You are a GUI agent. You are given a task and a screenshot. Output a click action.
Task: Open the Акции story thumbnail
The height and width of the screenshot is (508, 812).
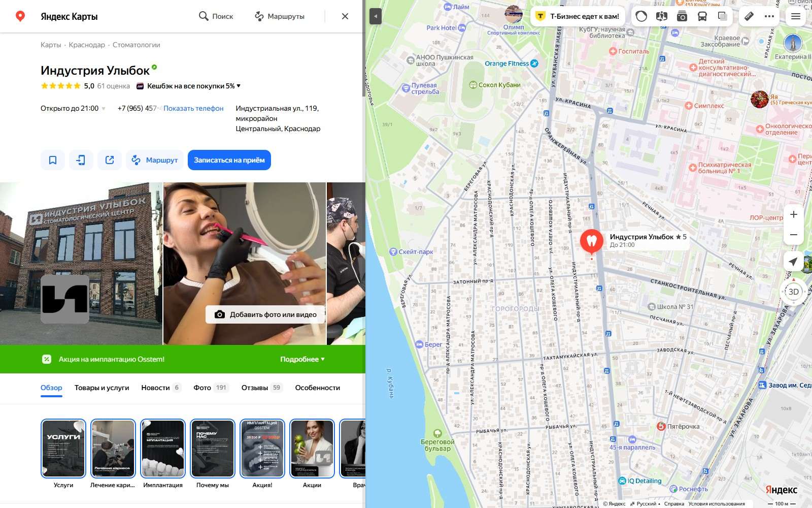pyautogui.click(x=312, y=449)
